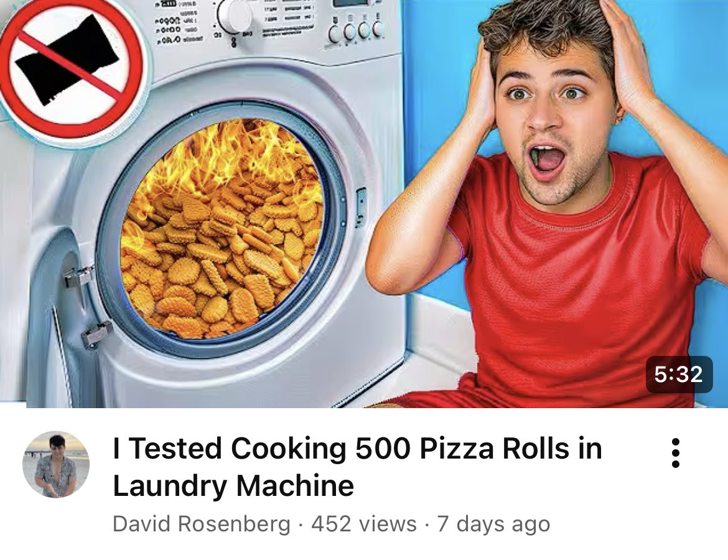The height and width of the screenshot is (560, 728).
Task: Open David Rosenberg's channel avatar
Action: 56,464
